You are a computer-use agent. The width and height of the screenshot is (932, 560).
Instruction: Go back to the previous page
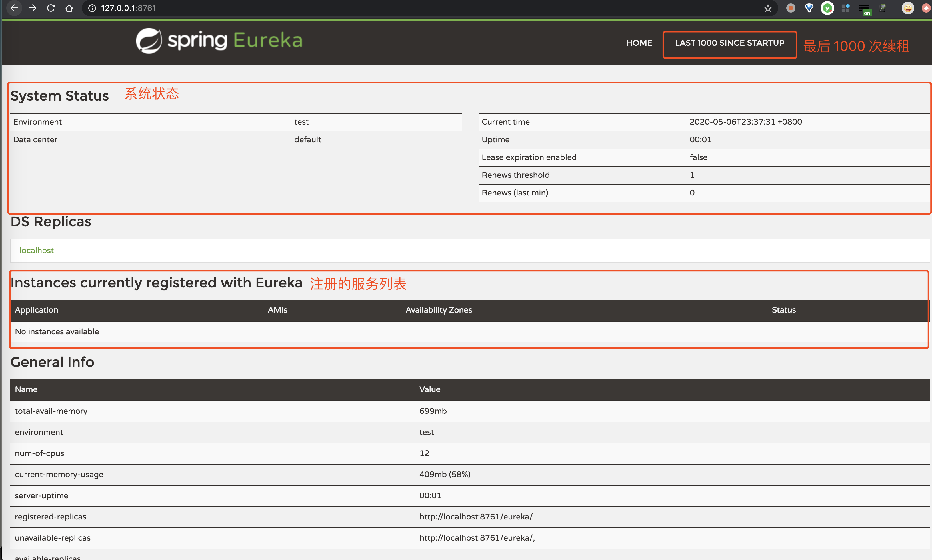tap(14, 7)
